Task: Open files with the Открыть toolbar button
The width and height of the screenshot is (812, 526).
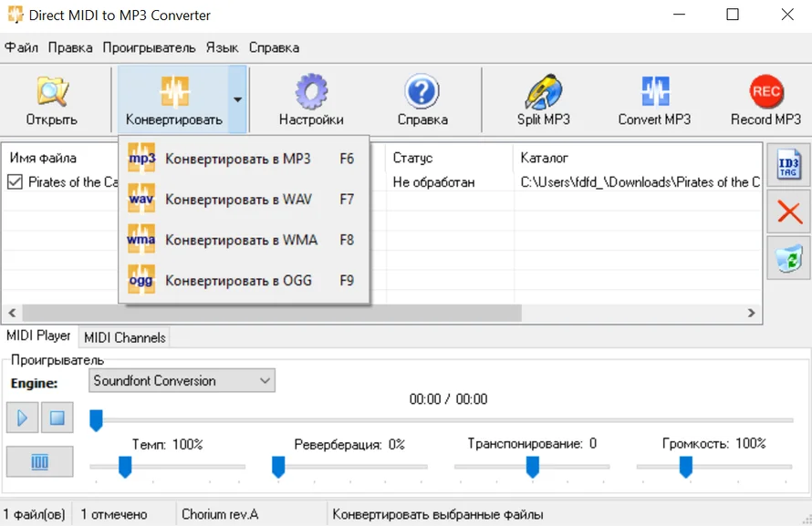Action: coord(52,99)
